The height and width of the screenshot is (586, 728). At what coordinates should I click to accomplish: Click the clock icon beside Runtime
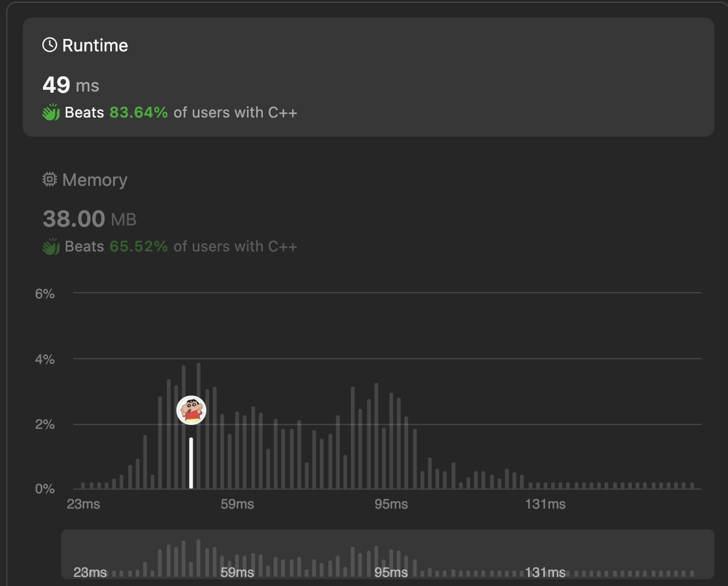(50, 45)
